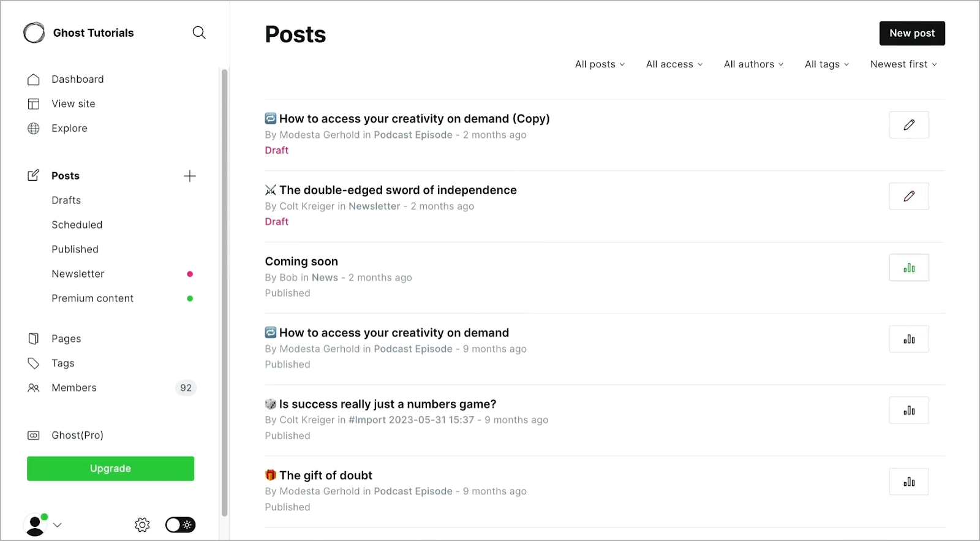Click 'By Bob in News' byline text
Image resolution: width=980 pixels, height=541 pixels.
[301, 278]
